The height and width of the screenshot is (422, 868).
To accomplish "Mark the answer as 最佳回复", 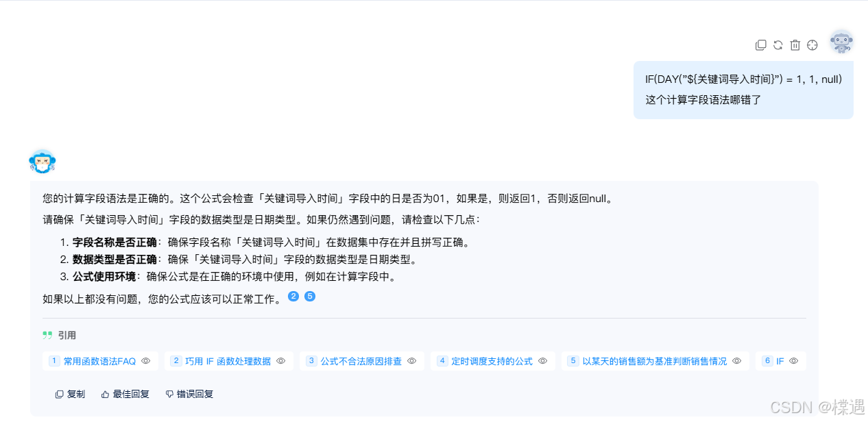I will click(x=125, y=394).
